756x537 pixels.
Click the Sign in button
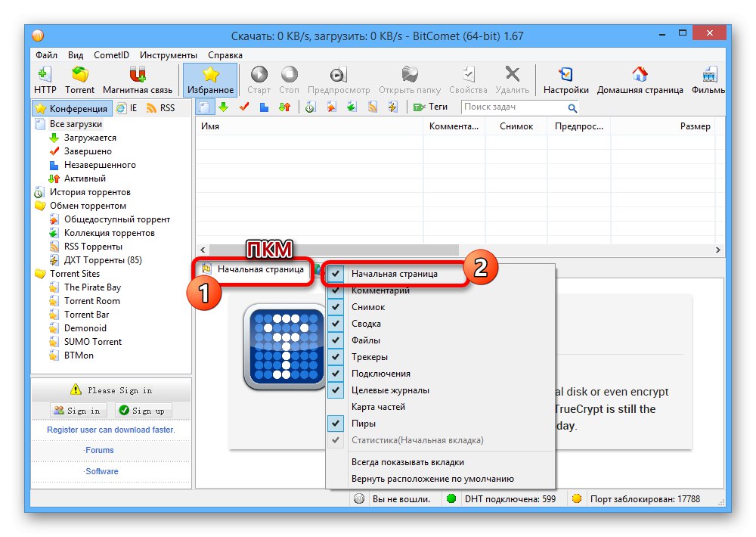pyautogui.click(x=77, y=411)
